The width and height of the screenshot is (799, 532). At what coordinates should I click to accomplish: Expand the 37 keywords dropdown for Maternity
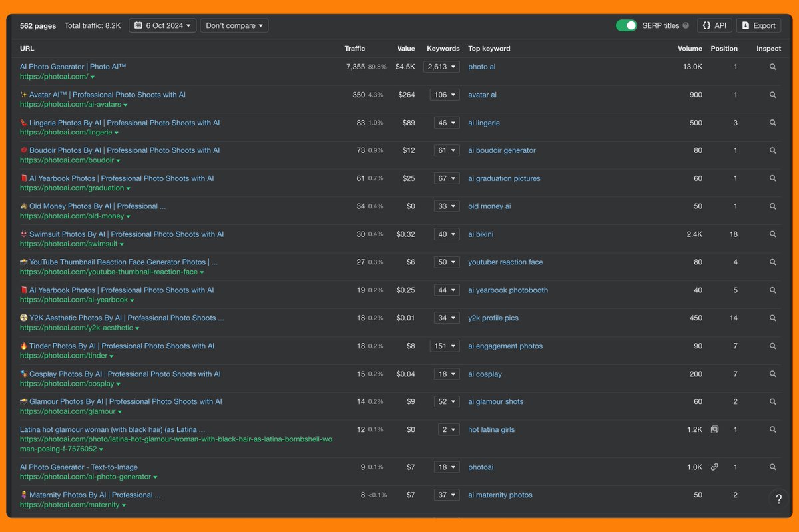click(x=447, y=495)
